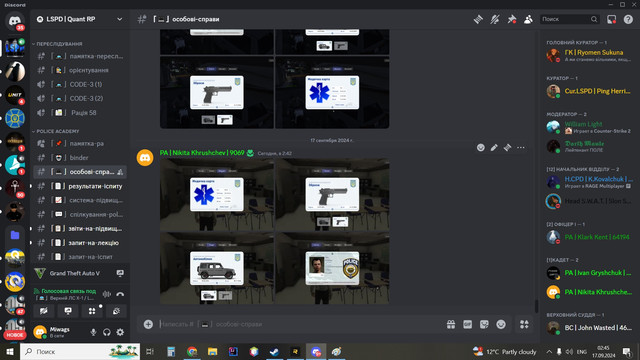Click the chat scrollbar thumb
The image size is (640, 360).
[x=536, y=306]
